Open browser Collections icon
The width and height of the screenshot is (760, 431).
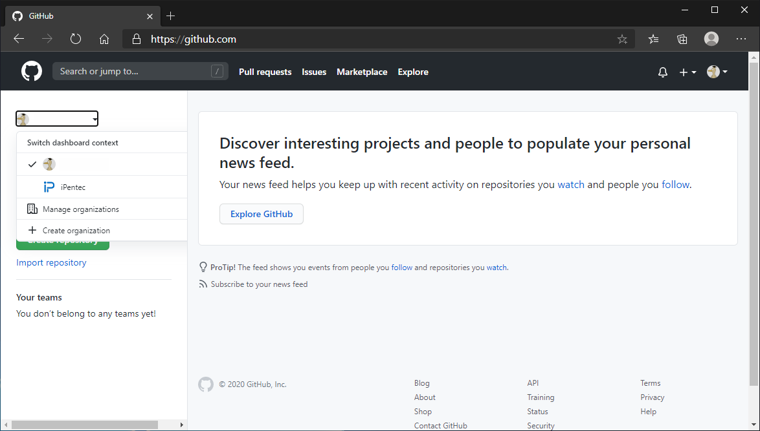click(682, 39)
